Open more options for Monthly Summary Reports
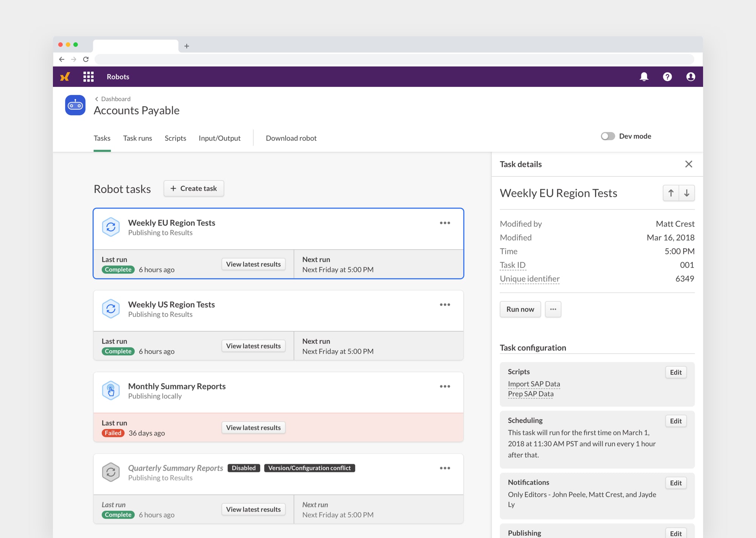756x538 pixels. click(445, 386)
